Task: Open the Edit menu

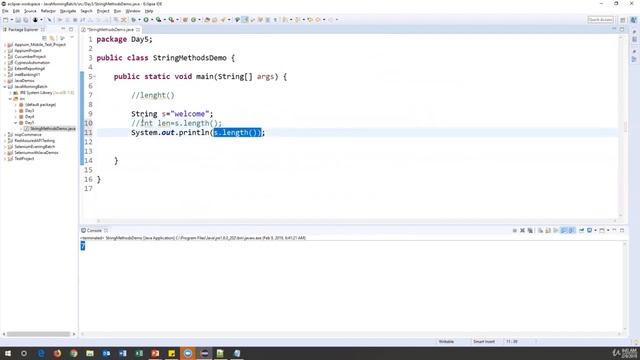Action: [x=16, y=11]
